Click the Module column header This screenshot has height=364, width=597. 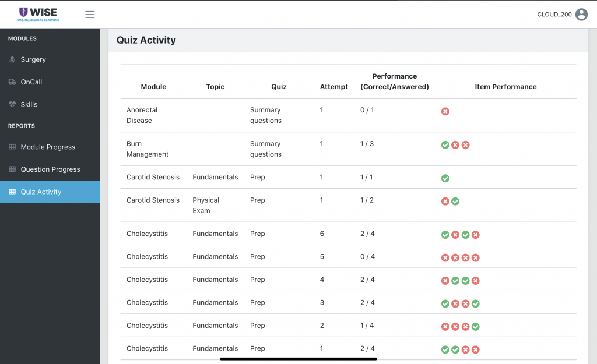153,87
